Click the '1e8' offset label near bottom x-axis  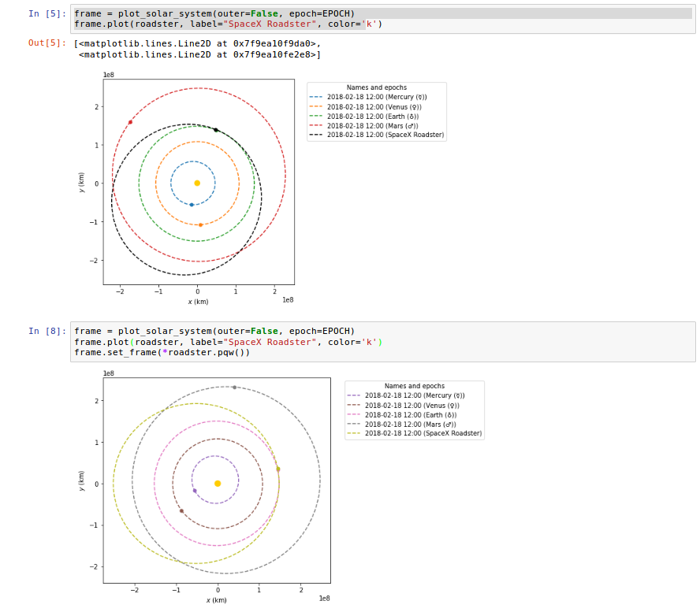pyautogui.click(x=323, y=598)
